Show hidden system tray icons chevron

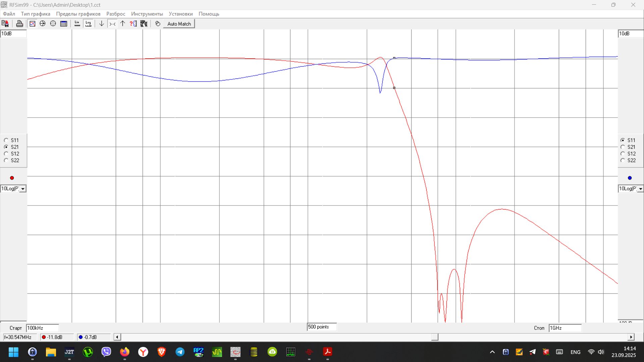click(492, 352)
